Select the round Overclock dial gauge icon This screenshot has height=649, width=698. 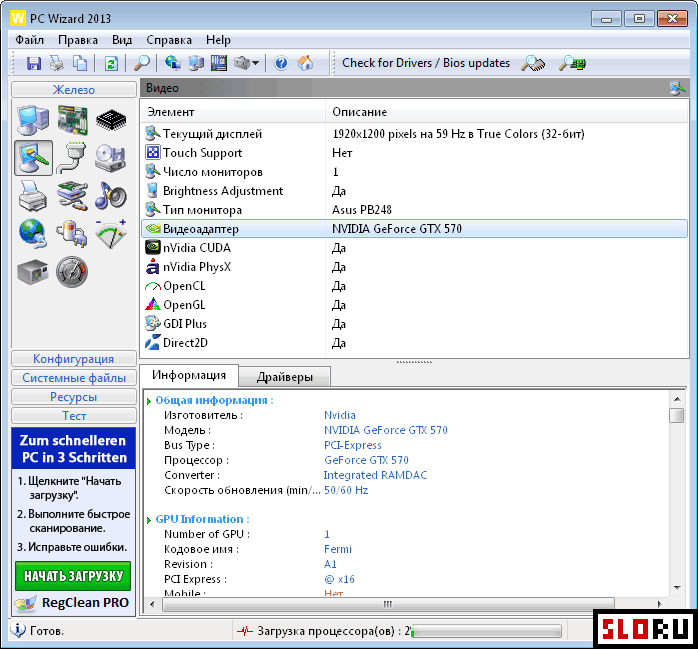(x=72, y=272)
